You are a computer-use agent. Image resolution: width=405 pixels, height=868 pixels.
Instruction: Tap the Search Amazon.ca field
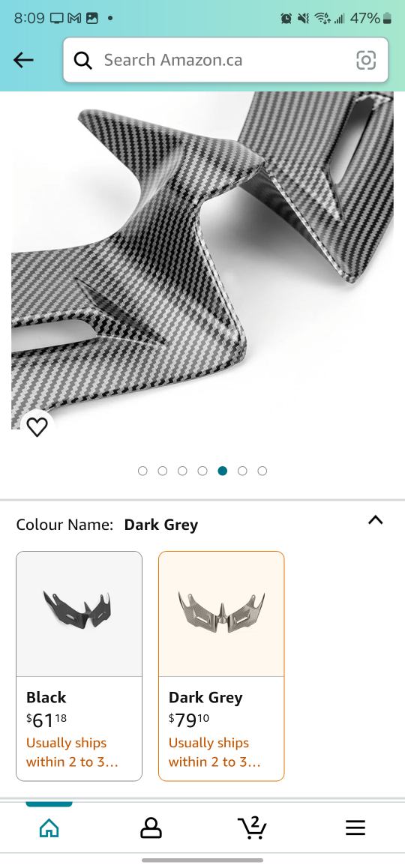[x=226, y=60]
